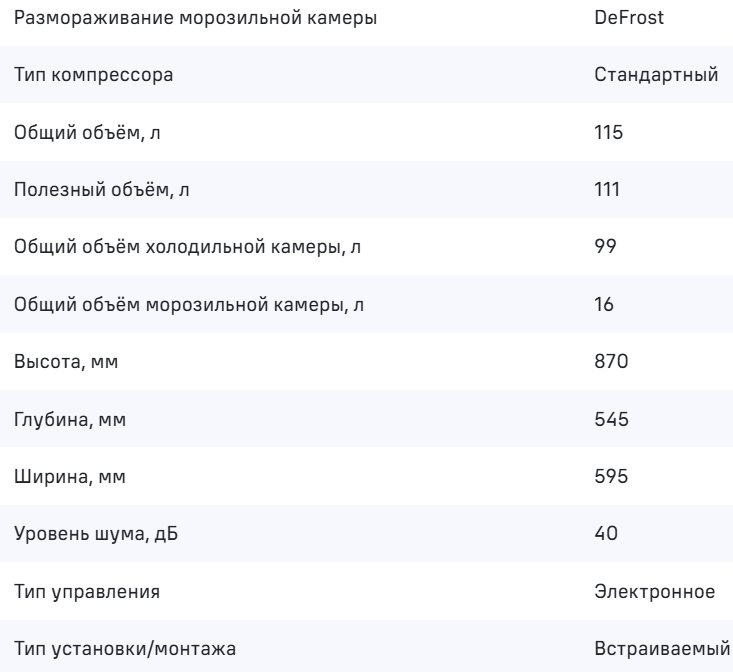733x672 pixels.
Task: Click the "Глубина, мм" label
Action: (66, 420)
